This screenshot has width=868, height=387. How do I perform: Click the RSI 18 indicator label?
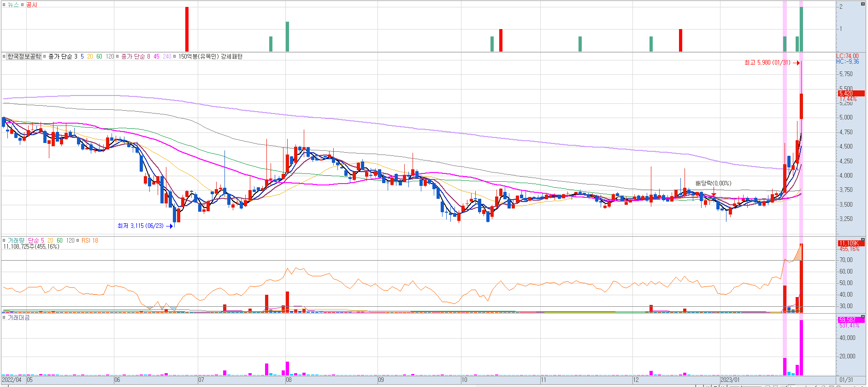pos(90,240)
